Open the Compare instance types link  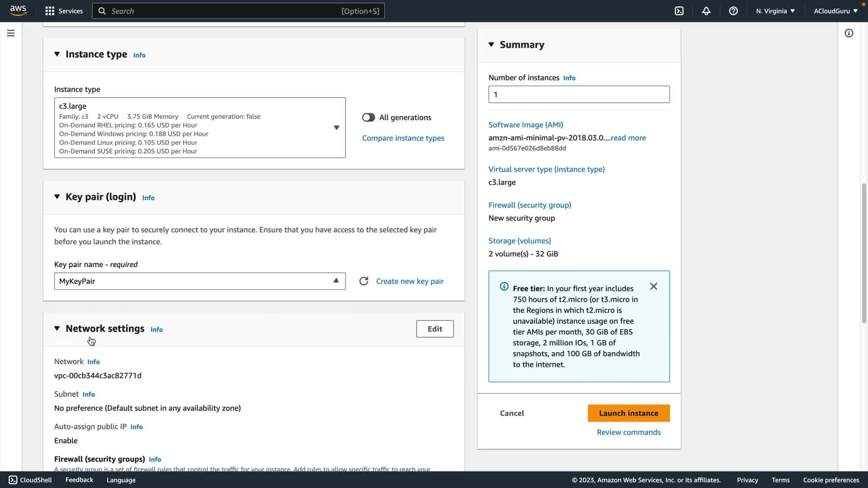click(403, 138)
